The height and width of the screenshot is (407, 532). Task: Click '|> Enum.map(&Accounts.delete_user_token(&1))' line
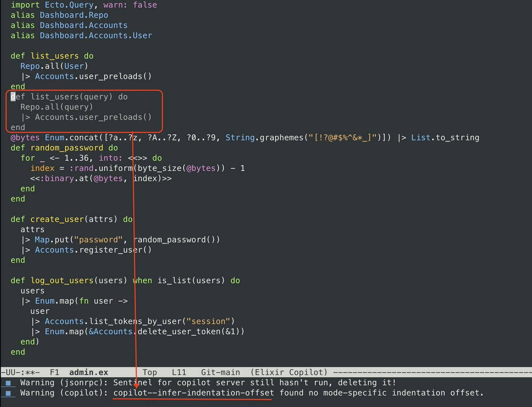pos(137,332)
